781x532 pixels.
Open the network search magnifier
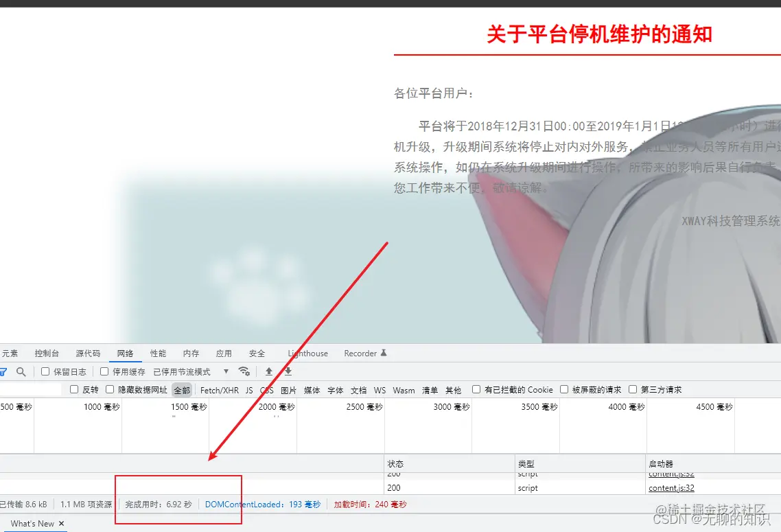21,371
